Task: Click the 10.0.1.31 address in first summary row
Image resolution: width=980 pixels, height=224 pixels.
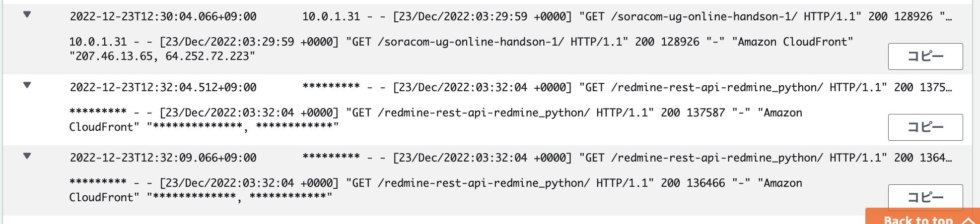Action: 331,16
